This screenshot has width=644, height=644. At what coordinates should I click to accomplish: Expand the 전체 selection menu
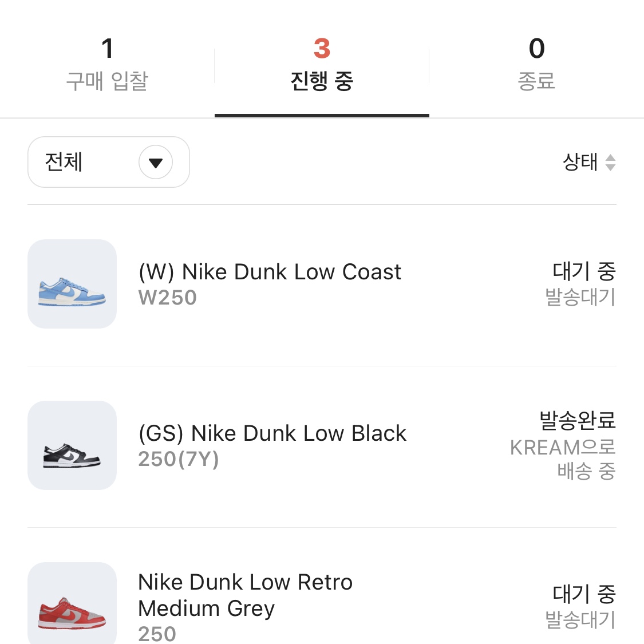click(108, 163)
